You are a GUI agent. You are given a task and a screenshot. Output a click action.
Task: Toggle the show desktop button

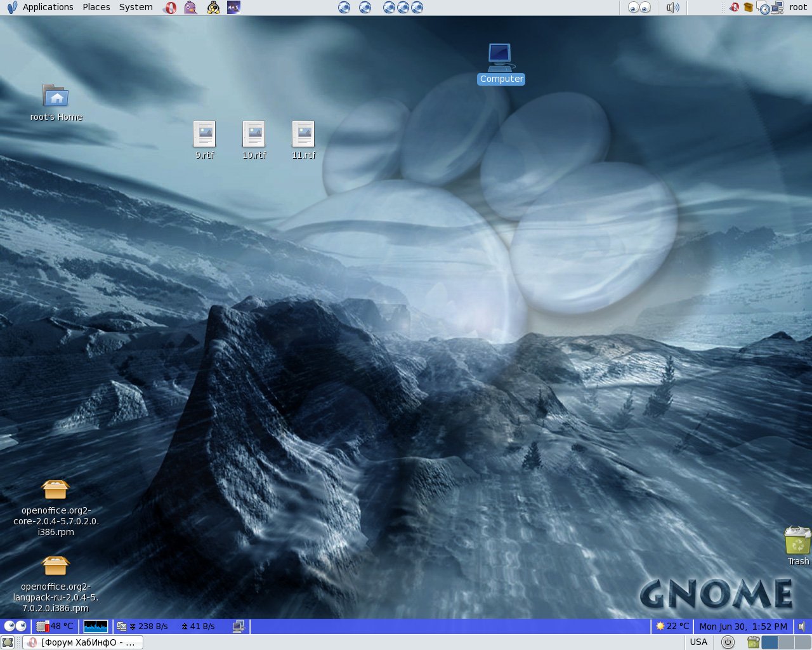pyautogui.click(x=8, y=642)
